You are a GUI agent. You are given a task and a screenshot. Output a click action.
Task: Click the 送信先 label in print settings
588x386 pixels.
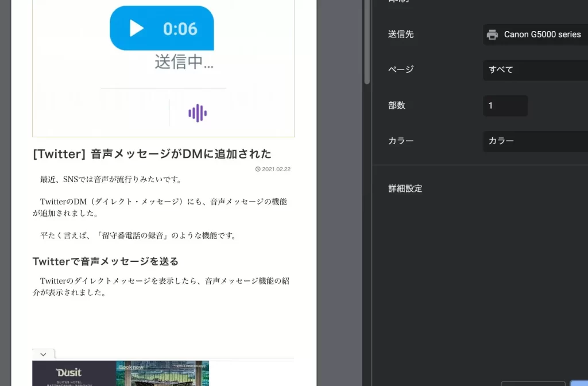[401, 34]
